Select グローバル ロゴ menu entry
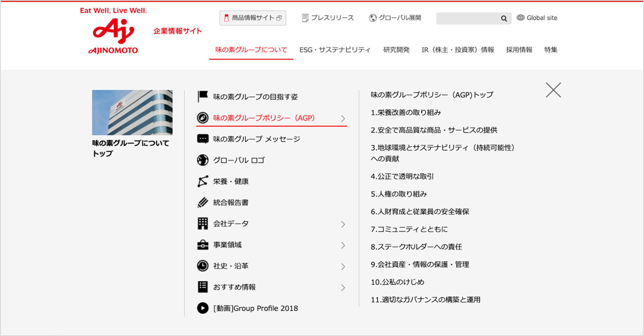 (239, 160)
